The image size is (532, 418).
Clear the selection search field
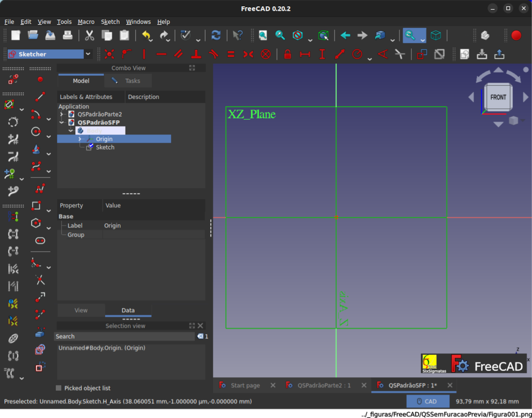click(200, 336)
